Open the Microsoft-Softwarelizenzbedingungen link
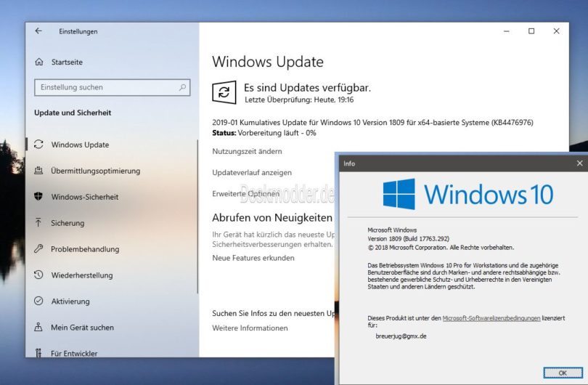The width and height of the screenshot is (588, 385). click(491, 318)
